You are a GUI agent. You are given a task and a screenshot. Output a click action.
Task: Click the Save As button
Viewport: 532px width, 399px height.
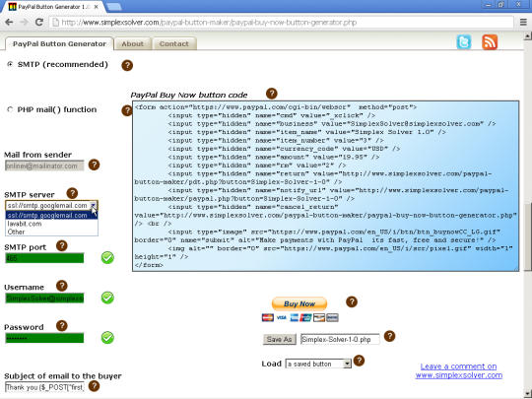(279, 339)
